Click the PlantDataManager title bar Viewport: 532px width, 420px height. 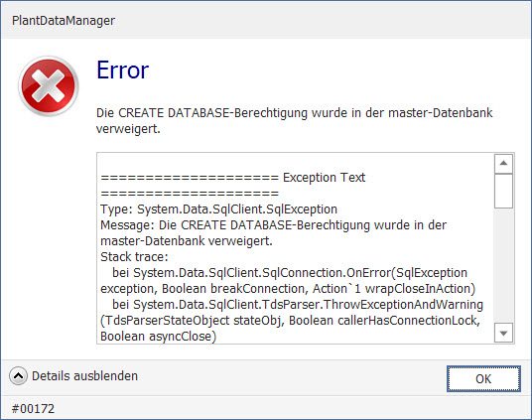(266, 21)
